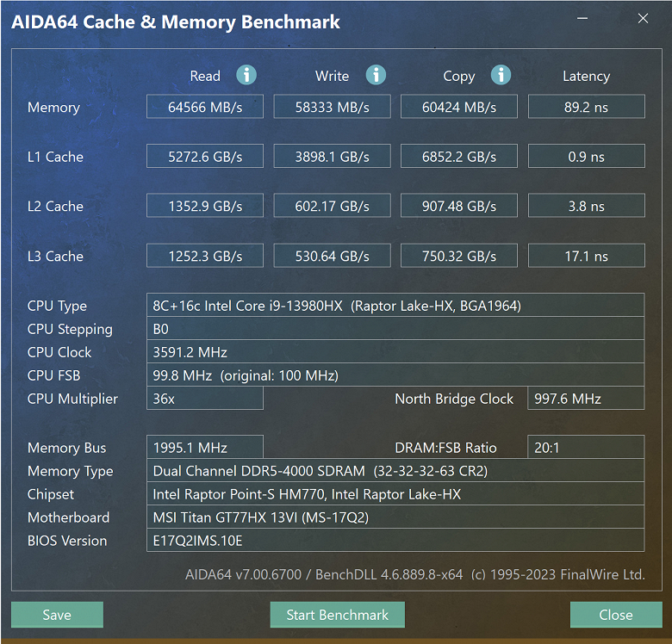
Task: Click the CPU Type field with i9-13980HX
Action: [395, 306]
